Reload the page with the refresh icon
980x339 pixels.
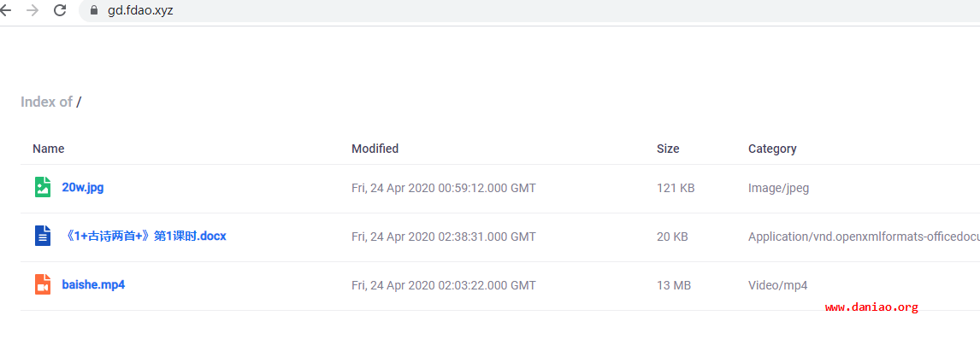click(x=60, y=10)
